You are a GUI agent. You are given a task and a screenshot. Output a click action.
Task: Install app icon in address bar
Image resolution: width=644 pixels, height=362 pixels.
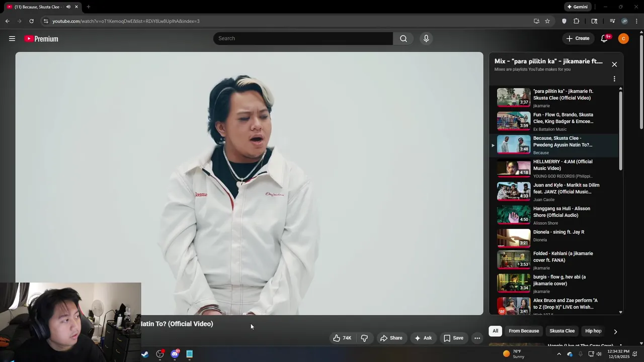tap(536, 21)
